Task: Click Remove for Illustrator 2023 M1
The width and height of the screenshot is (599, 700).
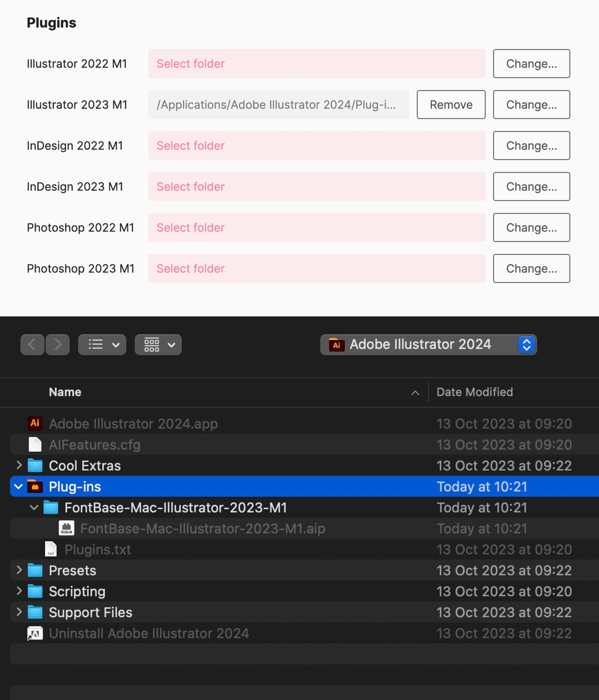Action: point(451,105)
